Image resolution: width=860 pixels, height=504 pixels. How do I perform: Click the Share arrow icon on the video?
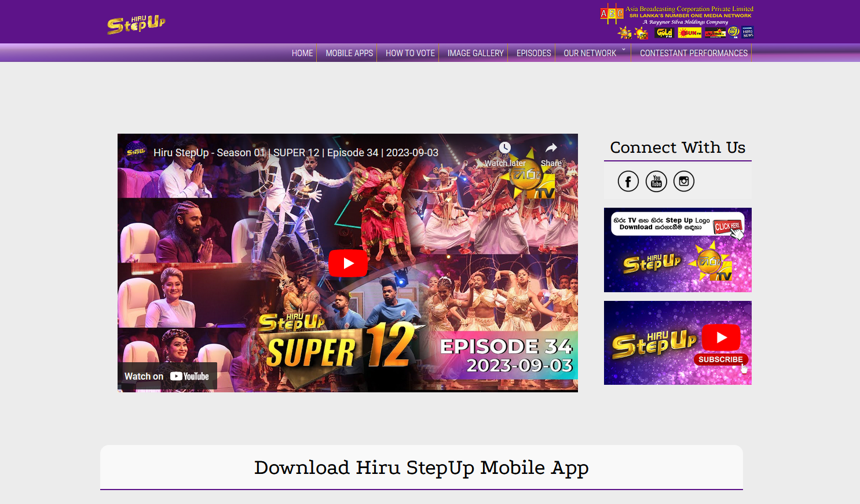pyautogui.click(x=551, y=148)
